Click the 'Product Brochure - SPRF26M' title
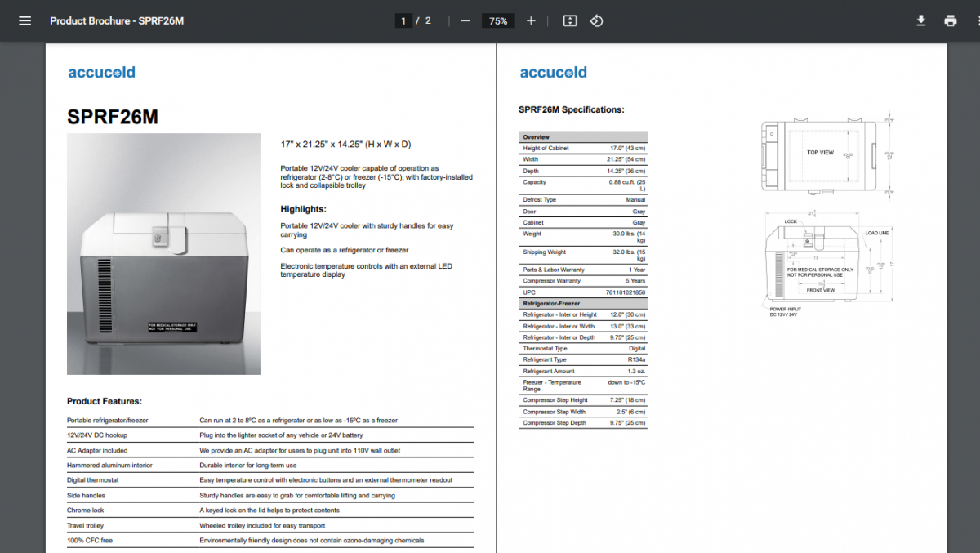Viewport: 980px width, 553px height. pos(117,20)
